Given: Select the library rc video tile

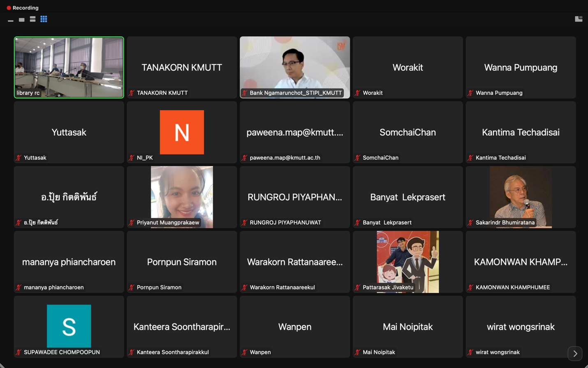Looking at the screenshot, I should (x=69, y=67).
